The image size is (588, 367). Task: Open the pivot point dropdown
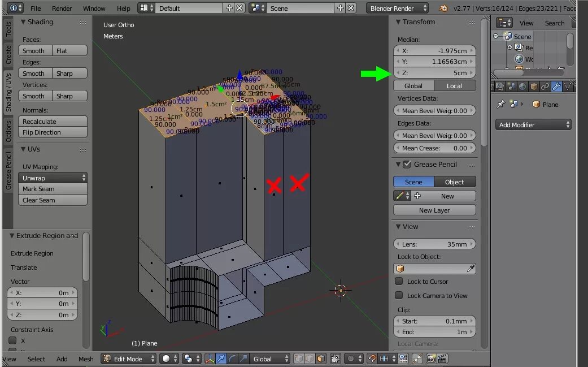pyautogui.click(x=191, y=359)
